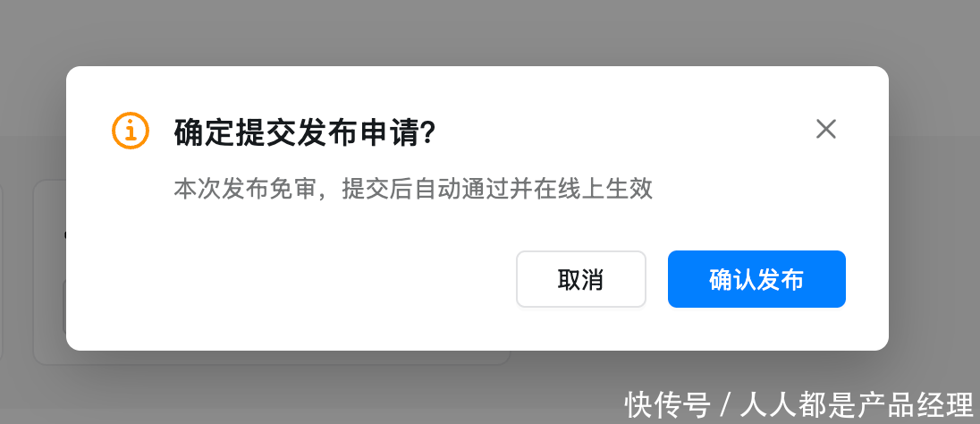The height and width of the screenshot is (424, 980).
Task: Choose 取消 to abort publishing
Action: tap(580, 279)
